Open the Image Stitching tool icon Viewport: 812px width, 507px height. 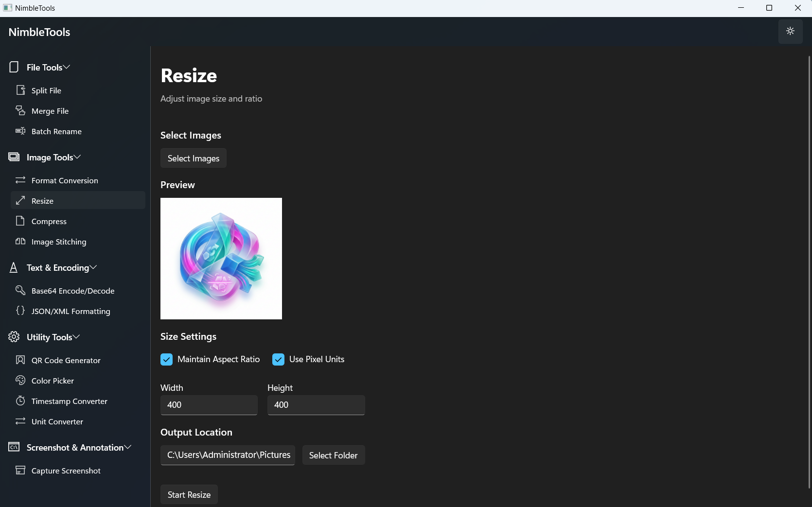[20, 242]
